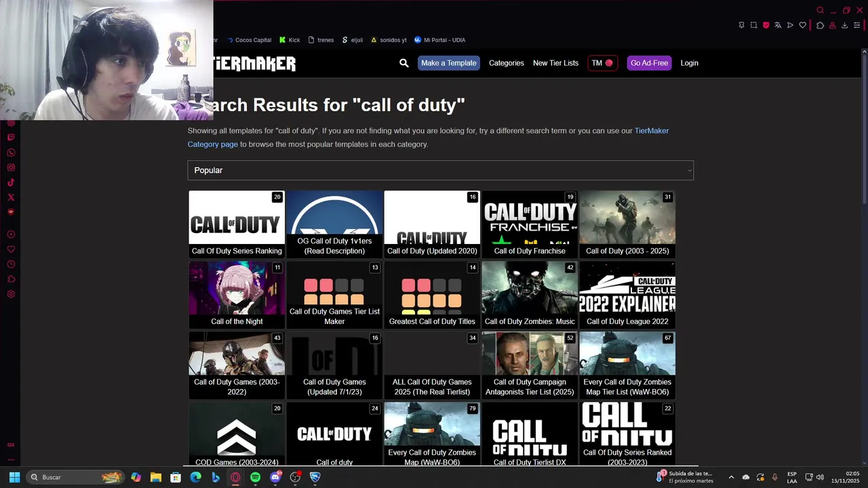Screen dimensions: 868x488
Task: Open Call of Duty Campaign Antagonists Tier List
Action: point(530,365)
